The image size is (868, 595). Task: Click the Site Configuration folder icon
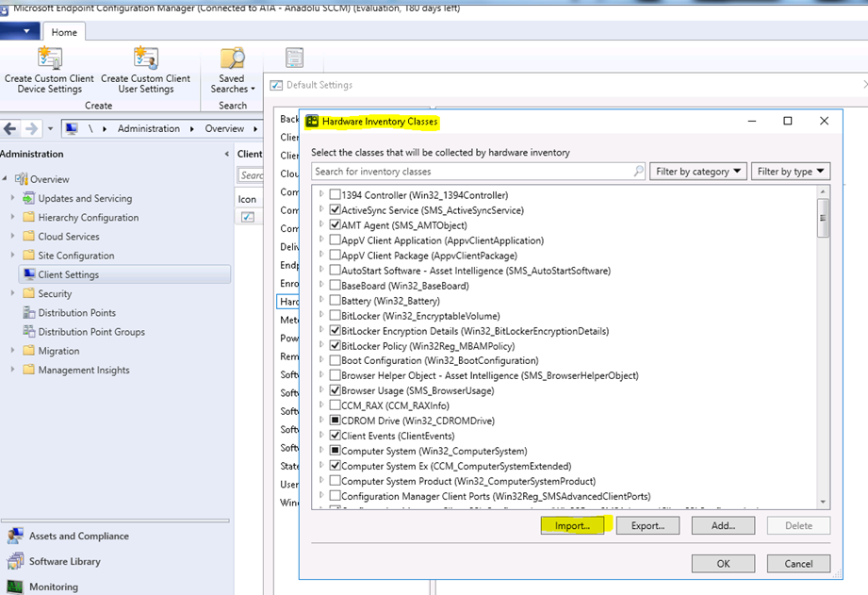click(29, 256)
